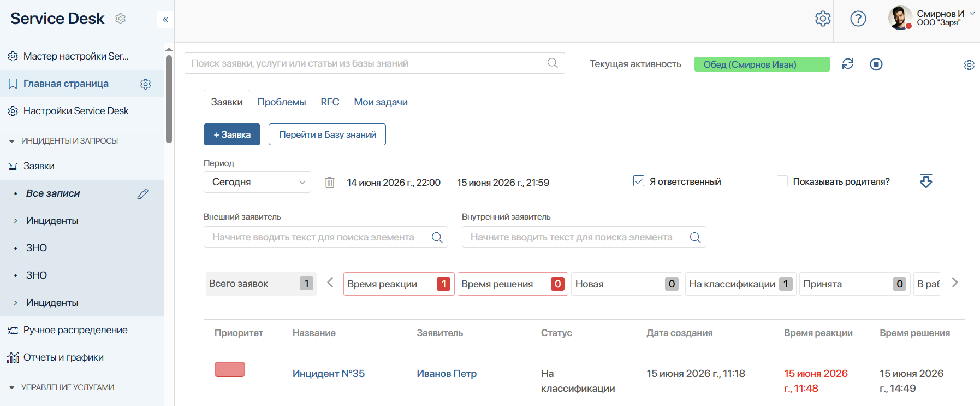Screen dimensions: 980x406
Task: Refresh current activity with the arrows icon
Action: (848, 64)
